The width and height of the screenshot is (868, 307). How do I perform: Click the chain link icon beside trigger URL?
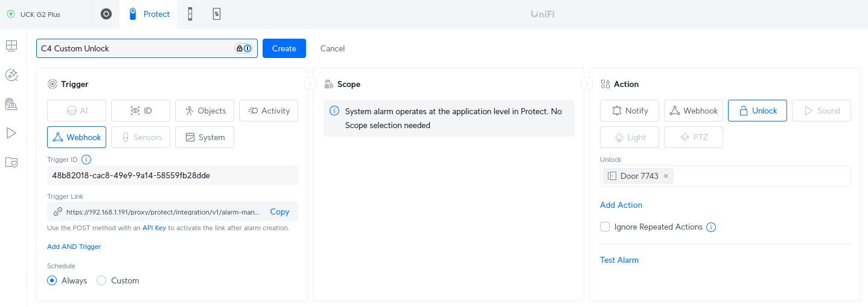pos(58,212)
